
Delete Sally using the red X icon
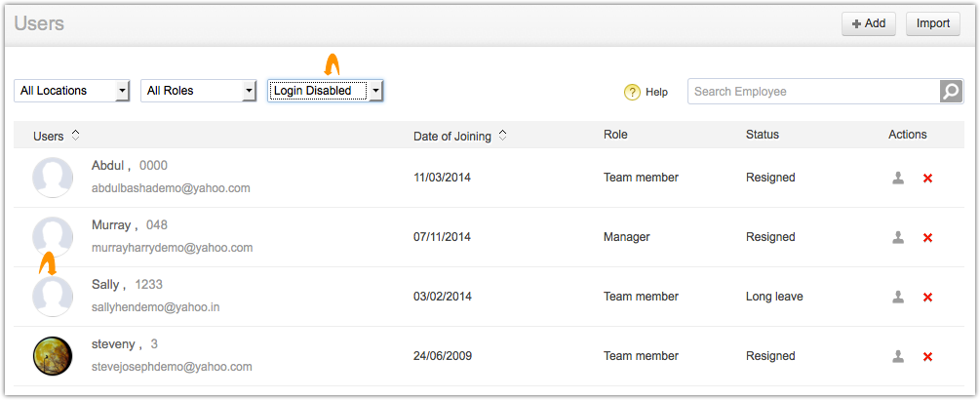[927, 298]
